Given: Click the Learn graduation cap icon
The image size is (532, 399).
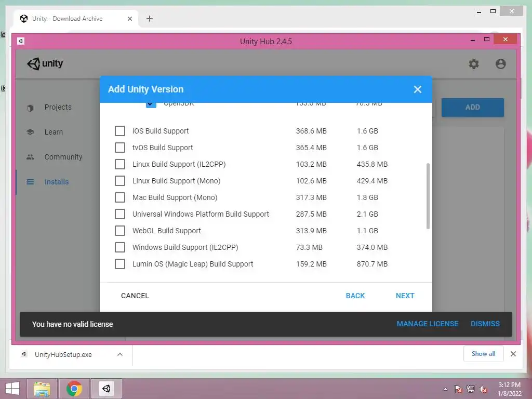Looking at the screenshot, I should click(30, 132).
